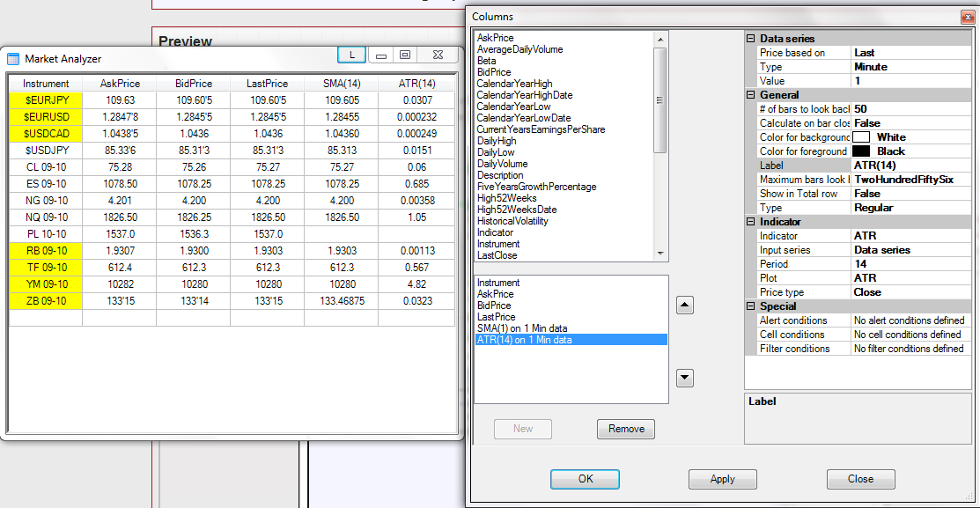The width and height of the screenshot is (980, 508).
Task: Click the Apply button
Action: click(723, 479)
